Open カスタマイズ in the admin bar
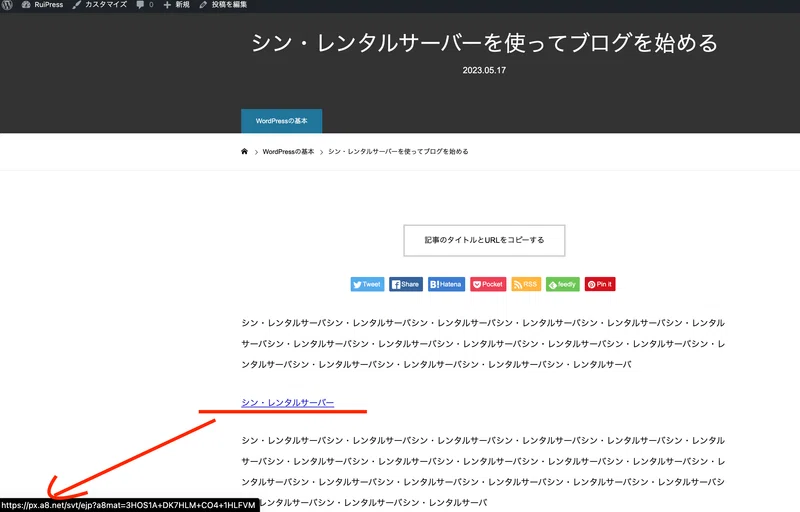 click(99, 5)
